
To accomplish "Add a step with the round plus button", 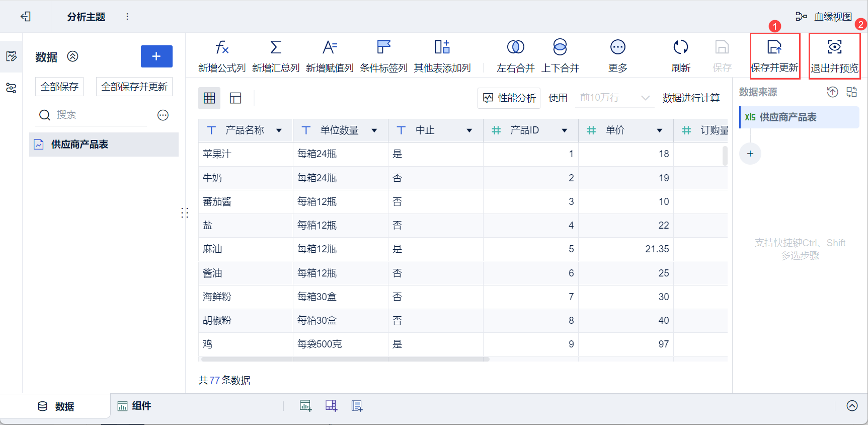I will 750,154.
